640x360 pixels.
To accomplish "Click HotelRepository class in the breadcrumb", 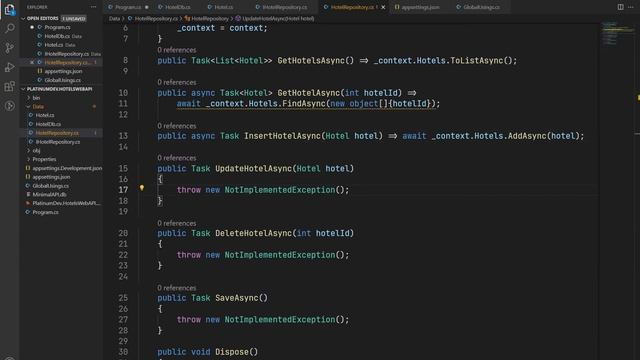I will point(210,18).
